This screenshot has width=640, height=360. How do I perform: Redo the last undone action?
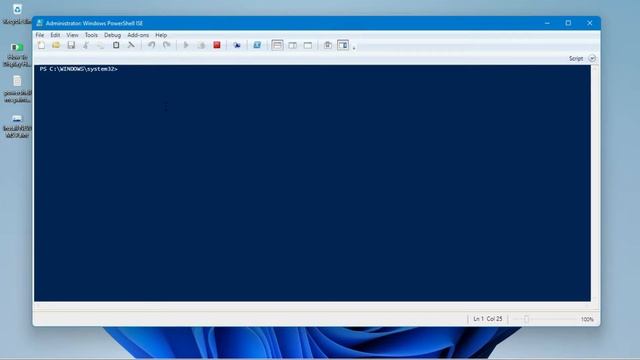coord(167,45)
